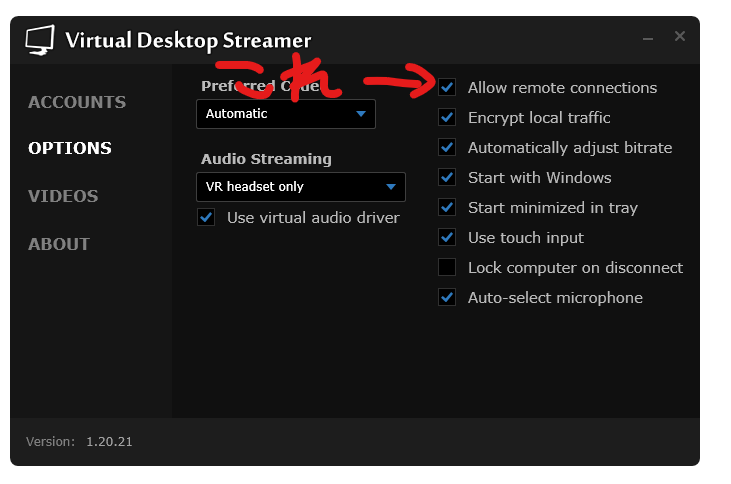Toggle Encrypt local traffic checkbox
Image resolution: width=731 pixels, height=484 pixels.
[x=447, y=118]
